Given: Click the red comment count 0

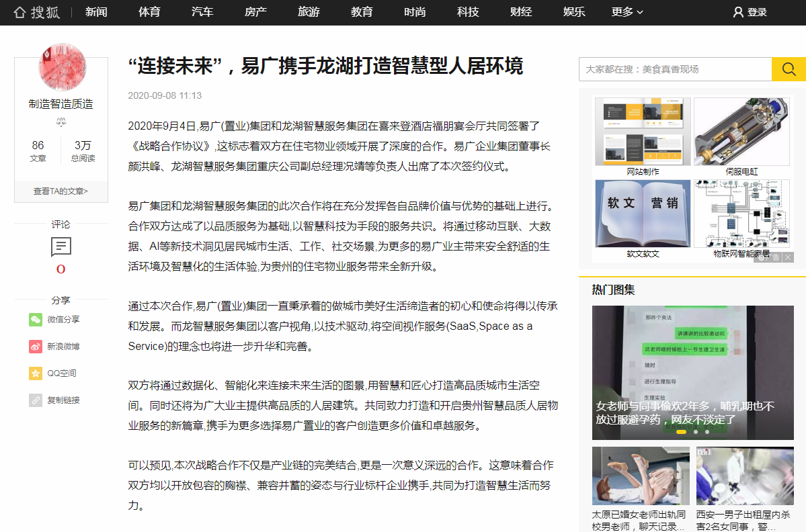Looking at the screenshot, I should coord(61,269).
